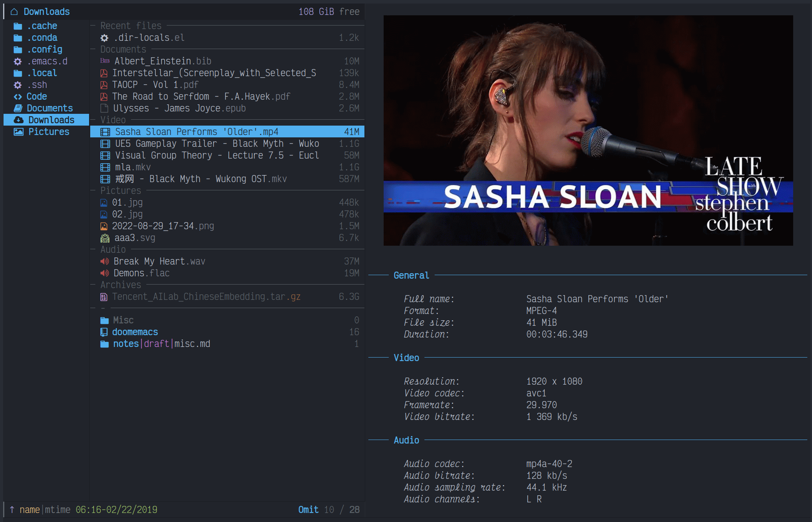Open the doomemacs folder entry
812x522 pixels.
[135, 332]
